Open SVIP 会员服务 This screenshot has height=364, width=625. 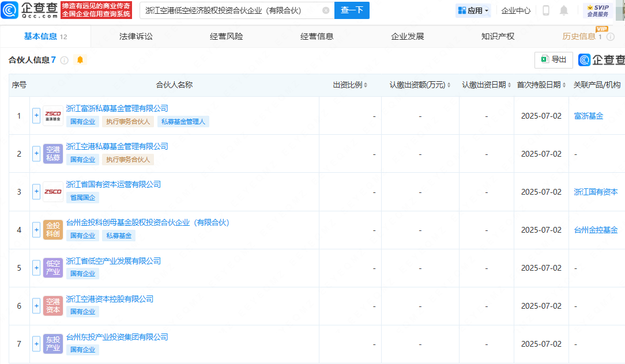point(597,11)
